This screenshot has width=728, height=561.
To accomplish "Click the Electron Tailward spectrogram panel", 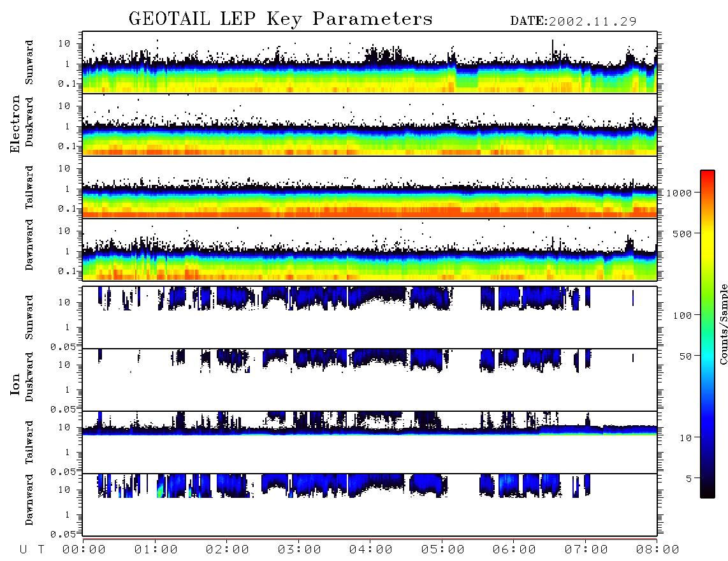I will pyautogui.click(x=370, y=187).
